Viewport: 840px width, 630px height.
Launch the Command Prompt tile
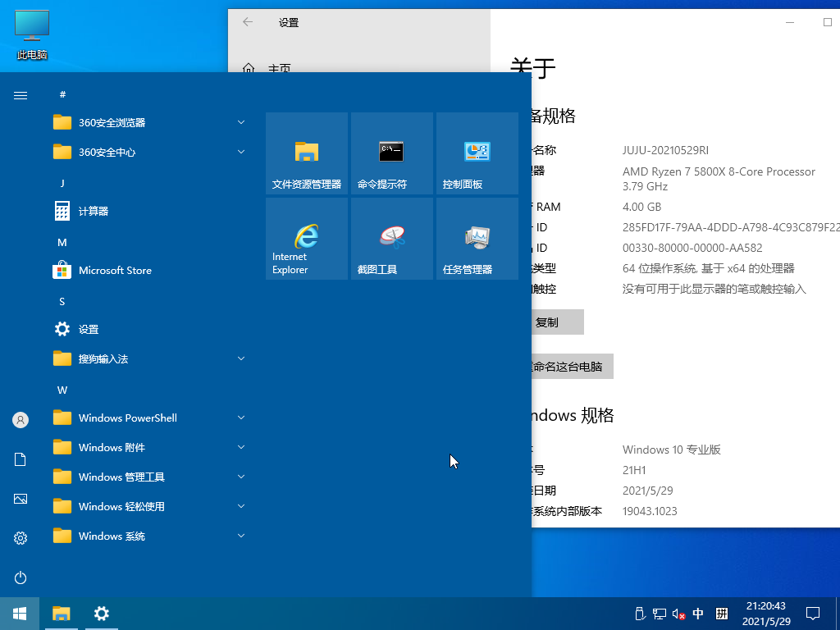[x=391, y=153]
